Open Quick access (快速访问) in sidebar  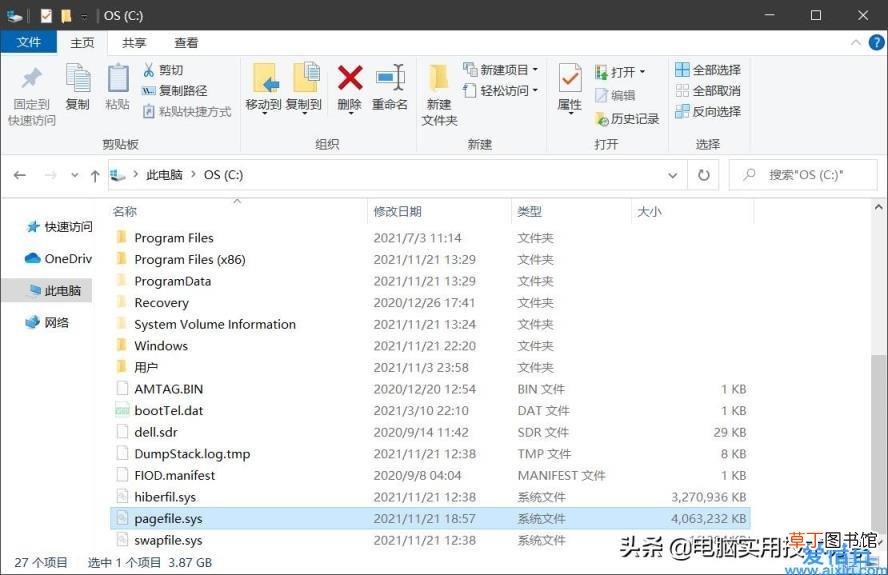(59, 227)
